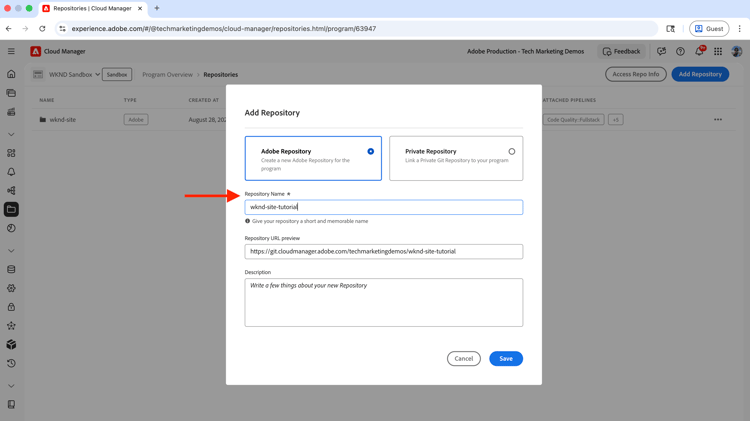Click the Feedback button
This screenshot has height=421, width=750.
[x=621, y=51]
